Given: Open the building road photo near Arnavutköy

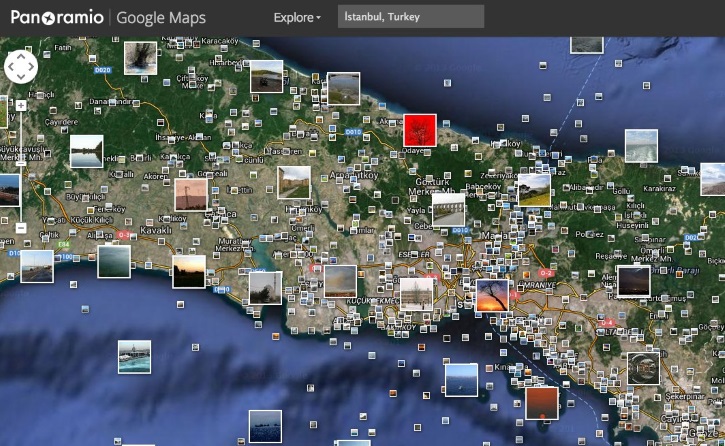Looking at the screenshot, I should coord(294,182).
